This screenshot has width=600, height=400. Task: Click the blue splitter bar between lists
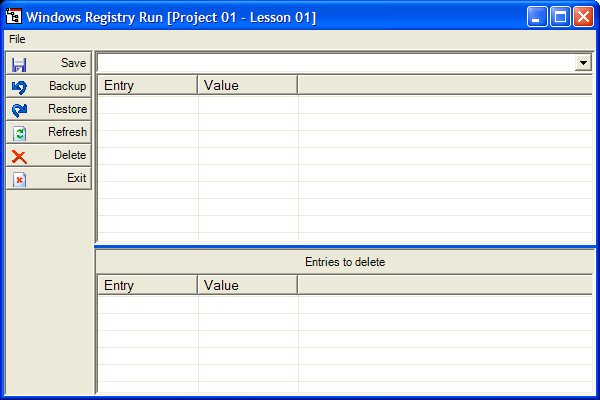345,246
